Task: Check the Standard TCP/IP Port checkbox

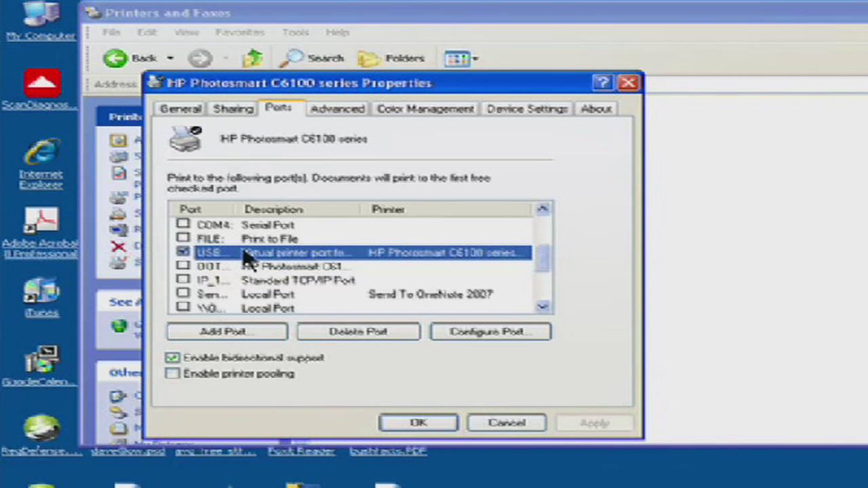Action: point(183,279)
